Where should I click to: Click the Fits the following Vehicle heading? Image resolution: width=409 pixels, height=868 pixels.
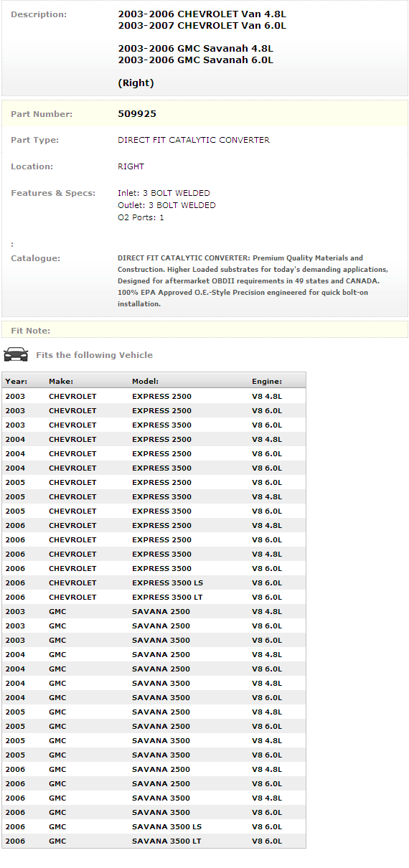point(94,355)
